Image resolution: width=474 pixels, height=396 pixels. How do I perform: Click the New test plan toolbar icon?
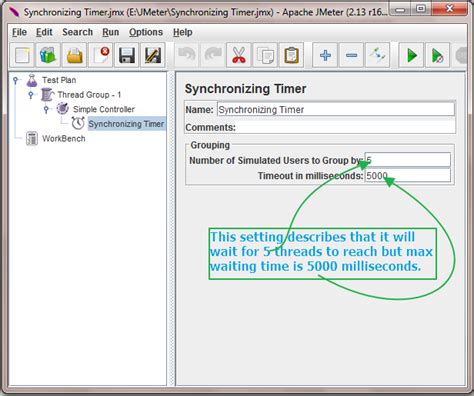click(x=22, y=55)
